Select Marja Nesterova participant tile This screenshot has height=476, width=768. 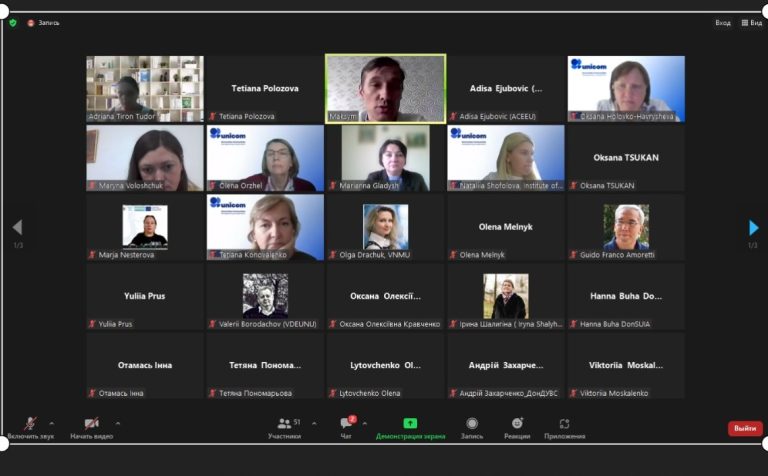pos(145,227)
